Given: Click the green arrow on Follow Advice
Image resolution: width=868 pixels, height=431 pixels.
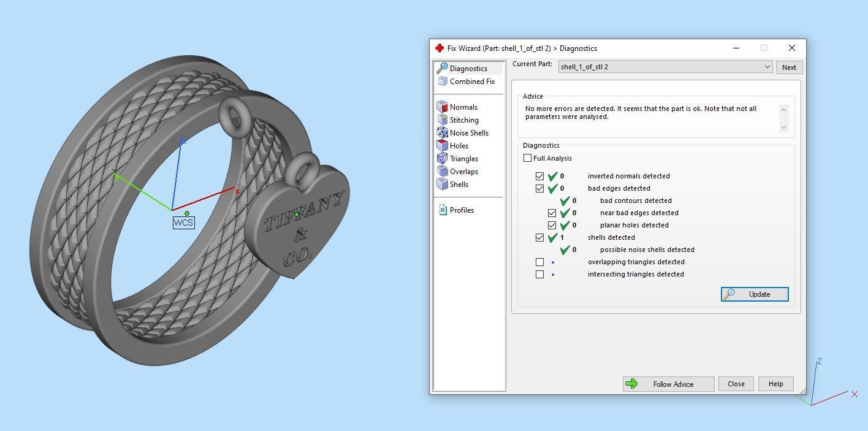Looking at the screenshot, I should 631,384.
